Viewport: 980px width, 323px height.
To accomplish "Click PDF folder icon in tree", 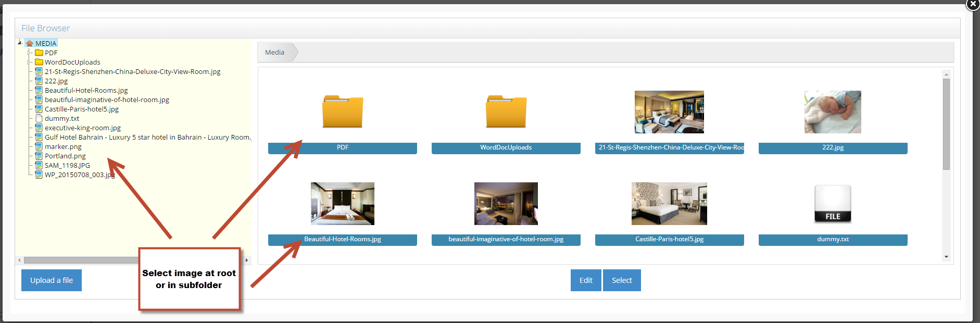I will pyautogui.click(x=39, y=53).
